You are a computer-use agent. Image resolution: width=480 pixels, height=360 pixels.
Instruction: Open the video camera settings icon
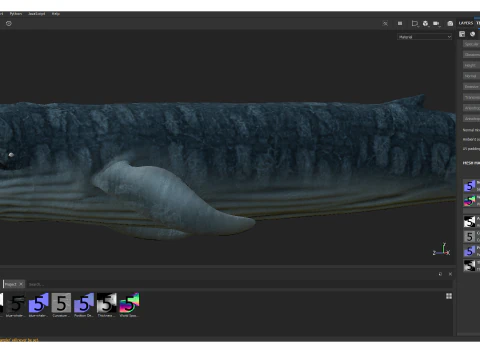(x=436, y=23)
